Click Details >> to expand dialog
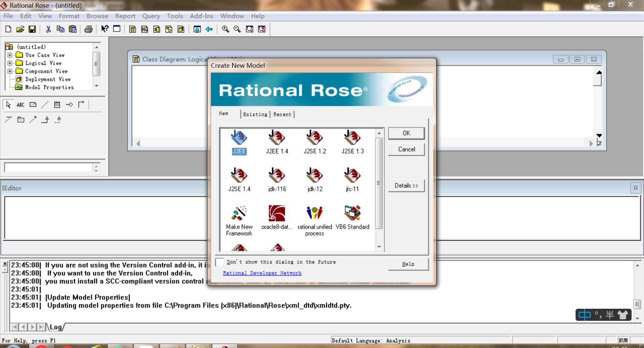The width and height of the screenshot is (644, 348). (406, 186)
